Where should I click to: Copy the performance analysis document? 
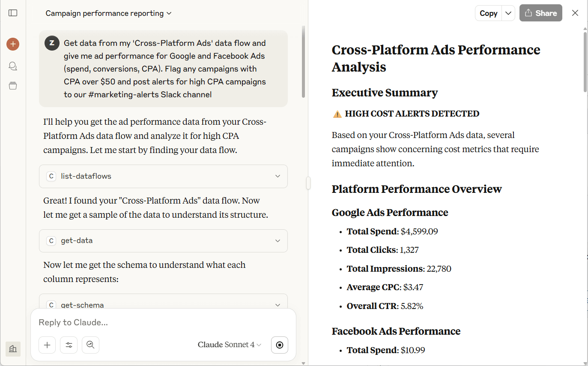[x=488, y=13]
